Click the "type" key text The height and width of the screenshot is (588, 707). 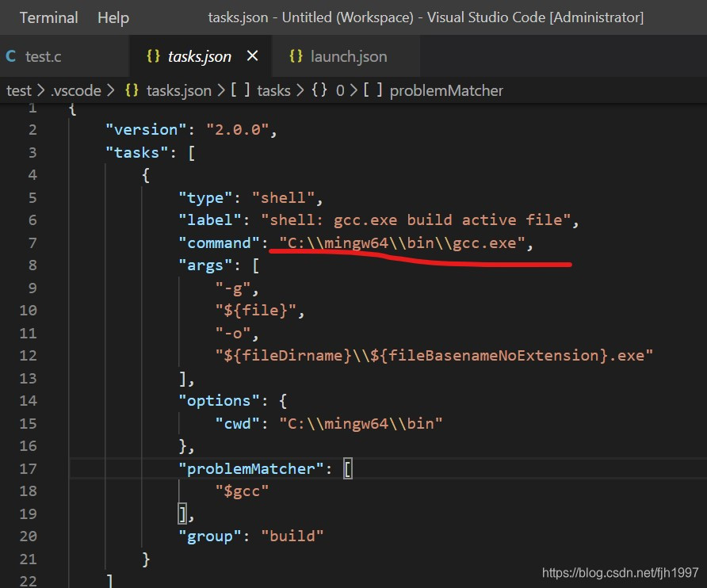205,198
